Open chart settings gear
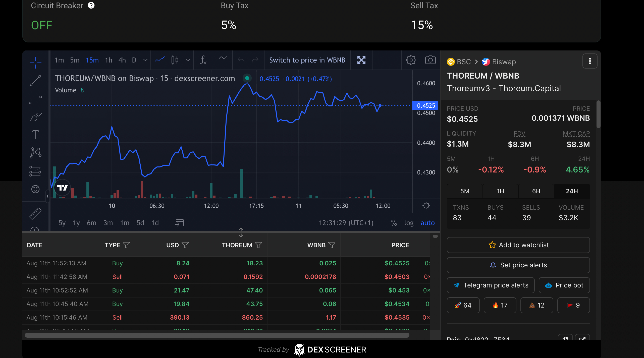644x358 pixels. [411, 60]
